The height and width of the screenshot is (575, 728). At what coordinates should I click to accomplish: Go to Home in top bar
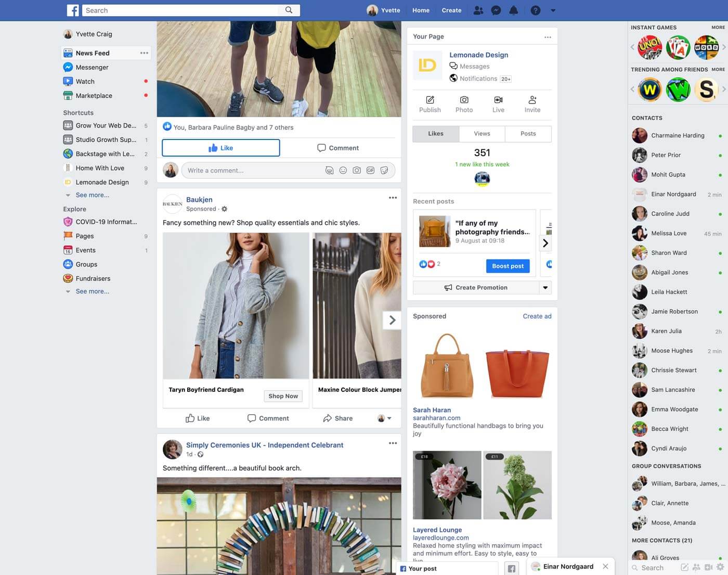point(421,10)
